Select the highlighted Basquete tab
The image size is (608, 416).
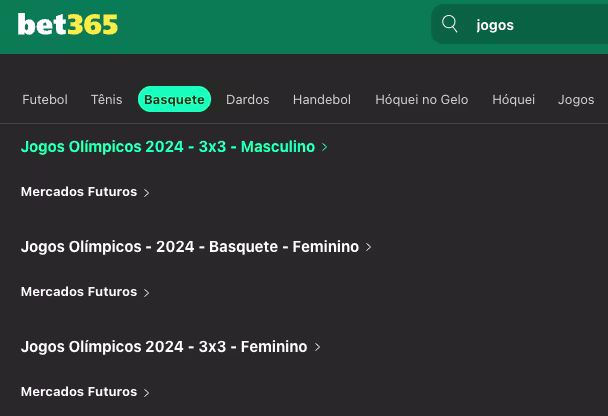174,99
